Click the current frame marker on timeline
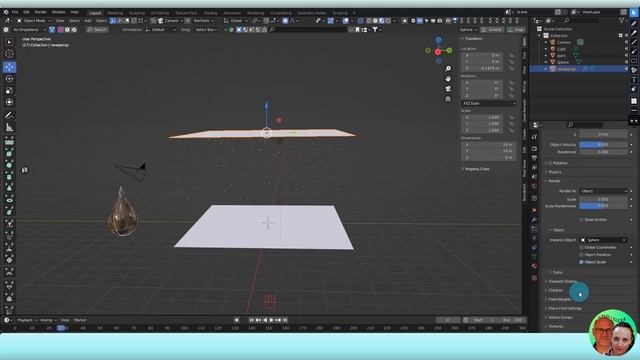 pos(61,328)
